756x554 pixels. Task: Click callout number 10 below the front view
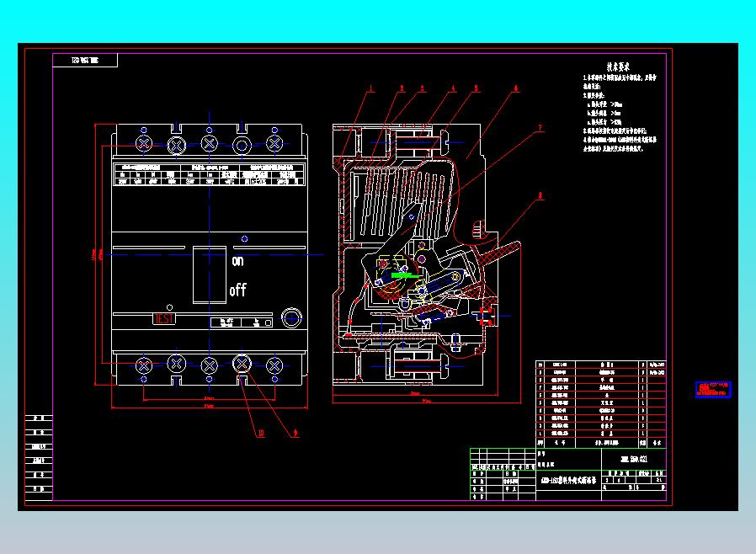[x=261, y=433]
